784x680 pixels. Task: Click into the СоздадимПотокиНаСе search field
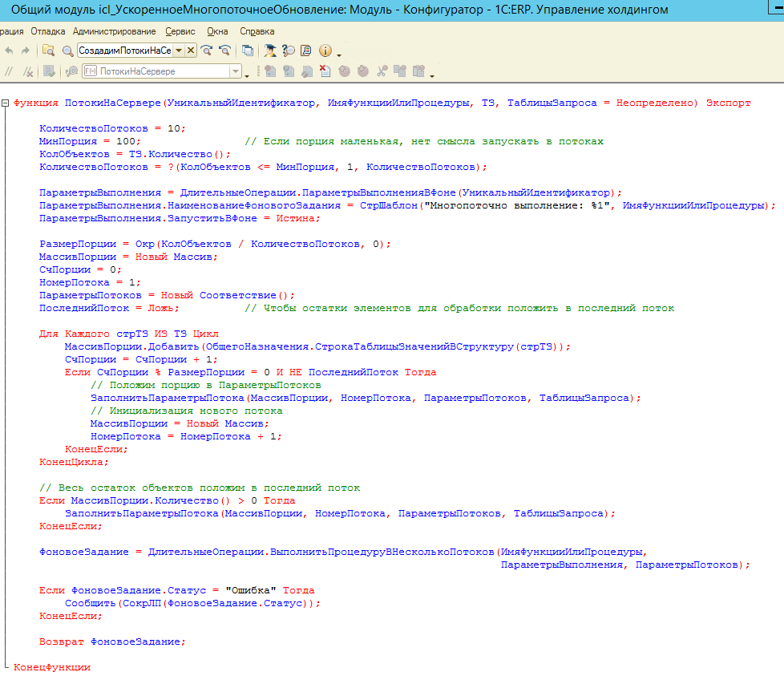125,50
